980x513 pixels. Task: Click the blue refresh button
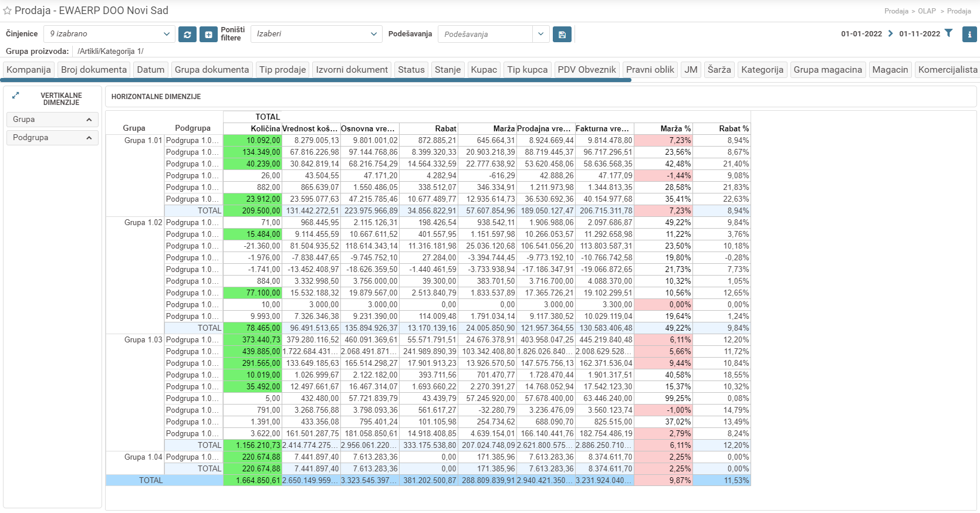(187, 35)
